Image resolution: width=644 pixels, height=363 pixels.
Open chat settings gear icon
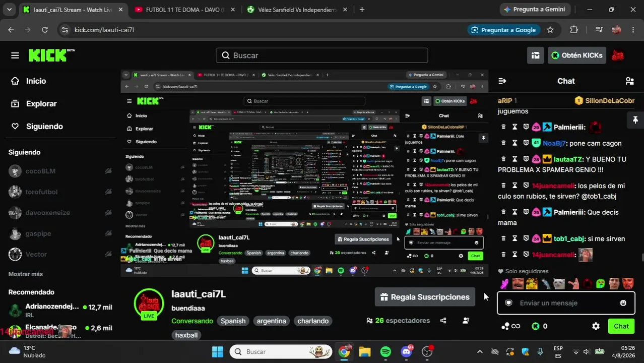(596, 326)
